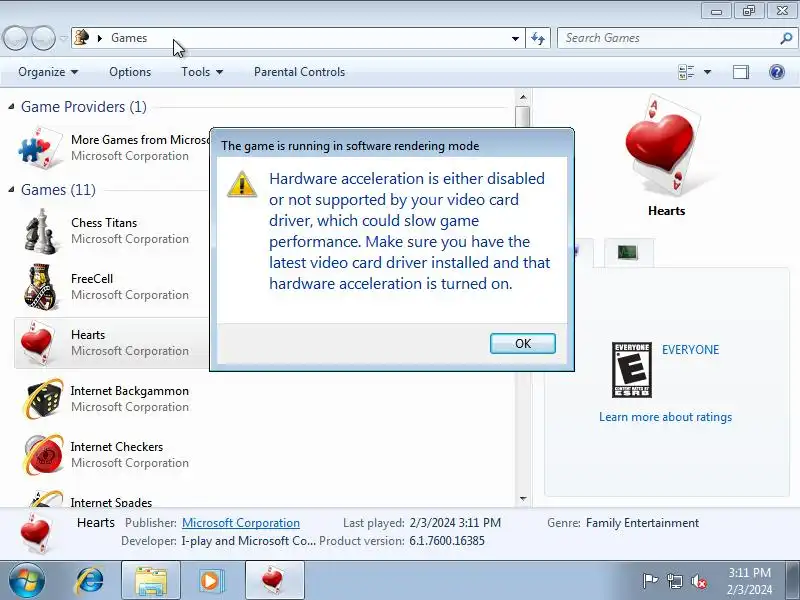This screenshot has height=600, width=800.
Task: Click the Show desktop button on the taskbar
Action: [x=793, y=581]
